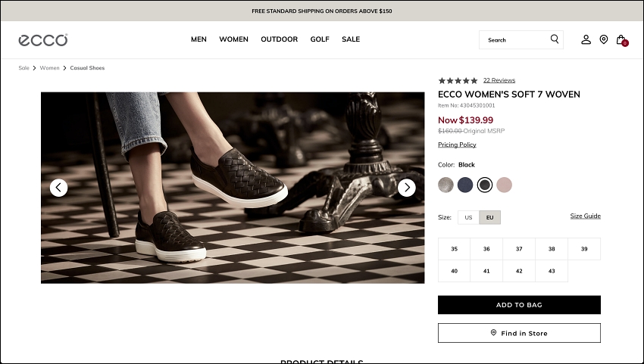Select size 43
The image size is (644, 364).
coord(552,271)
